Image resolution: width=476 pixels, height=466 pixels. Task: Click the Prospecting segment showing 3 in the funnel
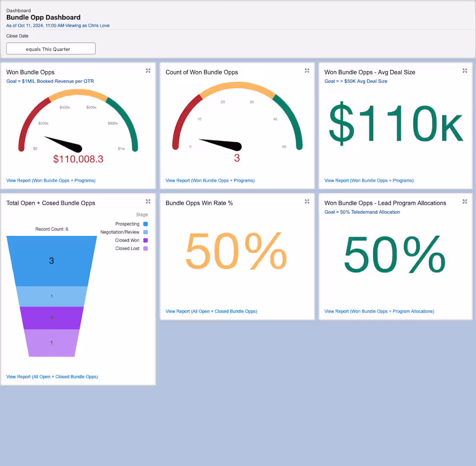coord(51,261)
